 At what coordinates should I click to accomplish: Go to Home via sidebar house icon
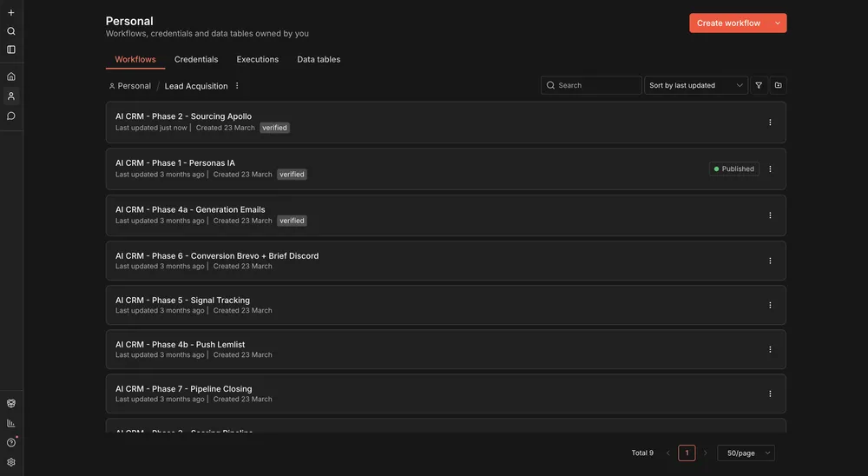coord(11,76)
